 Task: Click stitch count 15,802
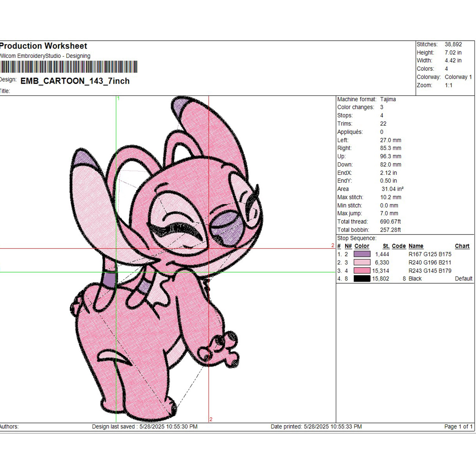(381, 279)
